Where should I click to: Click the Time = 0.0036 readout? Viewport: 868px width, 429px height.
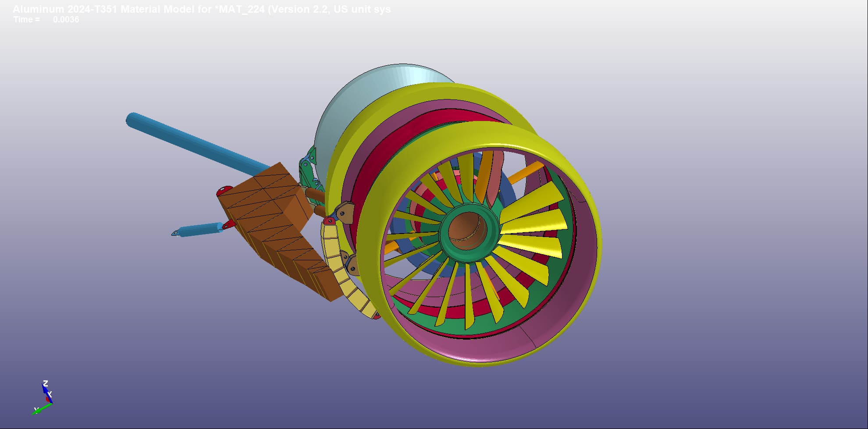pyautogui.click(x=46, y=20)
